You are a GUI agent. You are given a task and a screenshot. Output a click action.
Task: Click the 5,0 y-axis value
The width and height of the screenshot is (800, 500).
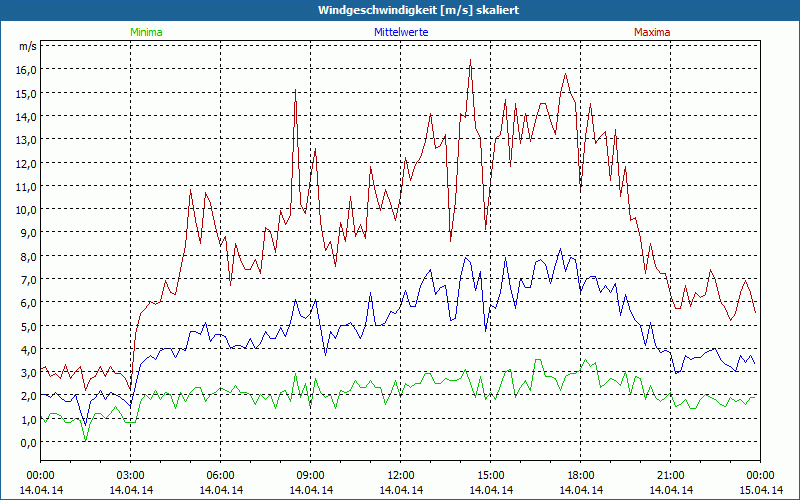click(30, 327)
